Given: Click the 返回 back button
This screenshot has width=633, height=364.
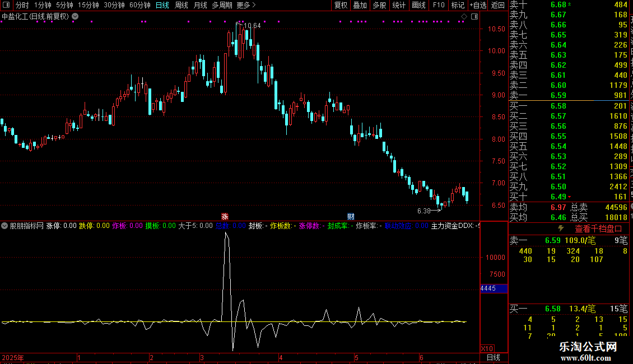Looking at the screenshot, I should [x=498, y=5].
